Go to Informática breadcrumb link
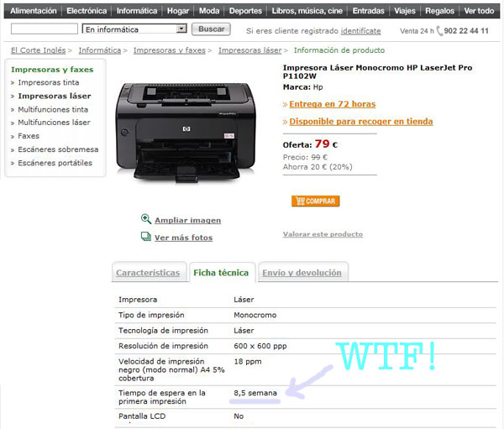Viewport: 504px width, 429px height. pos(100,50)
